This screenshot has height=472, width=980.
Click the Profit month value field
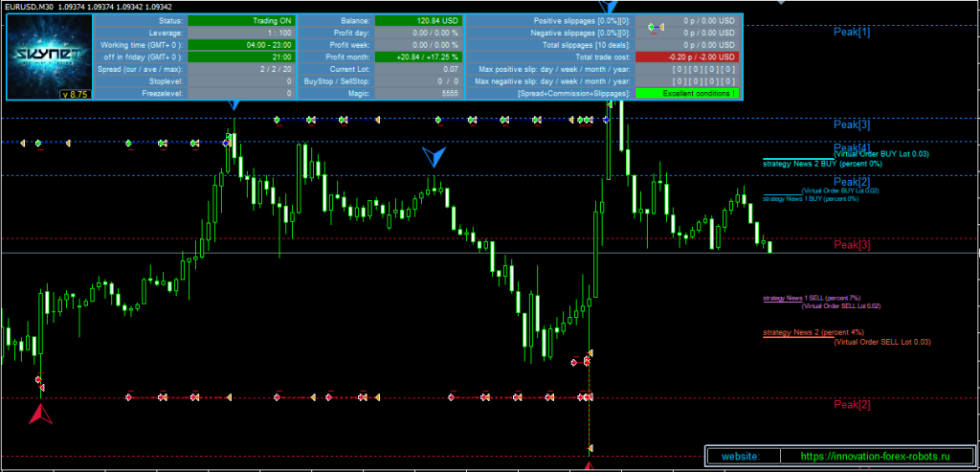[416, 57]
